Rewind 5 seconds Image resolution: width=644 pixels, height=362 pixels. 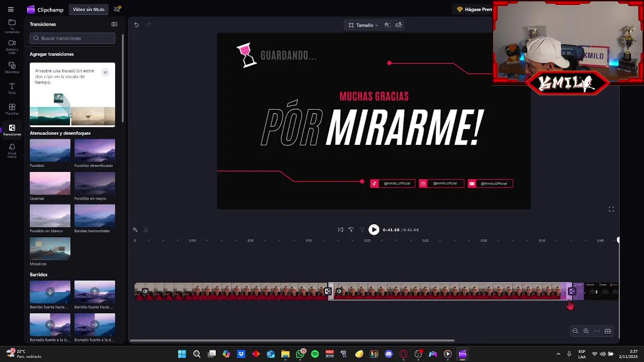tap(351, 230)
